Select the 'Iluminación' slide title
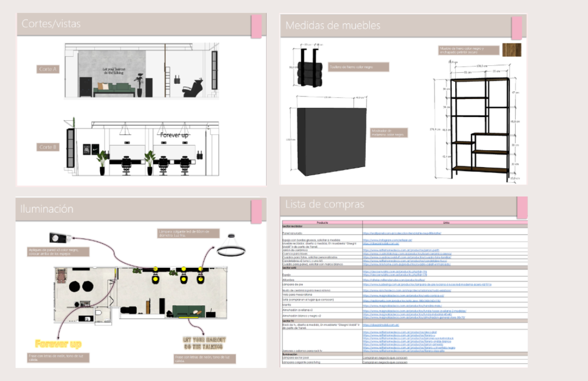 pos(46,209)
